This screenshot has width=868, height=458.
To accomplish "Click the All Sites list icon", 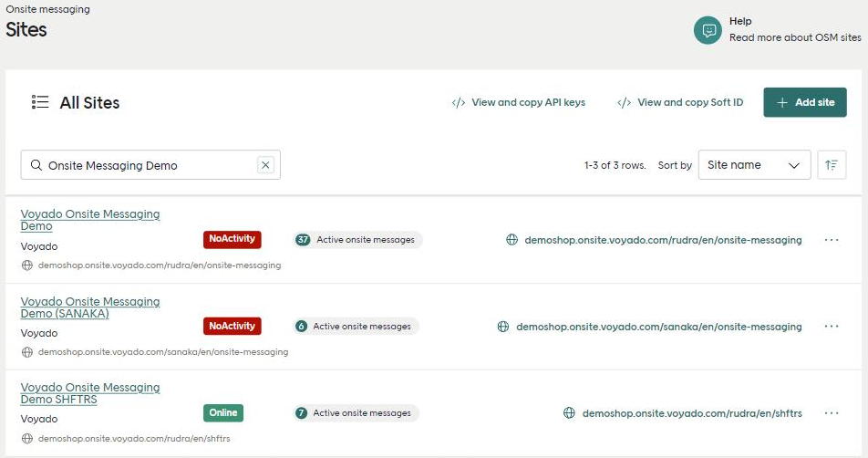I will click(40, 102).
